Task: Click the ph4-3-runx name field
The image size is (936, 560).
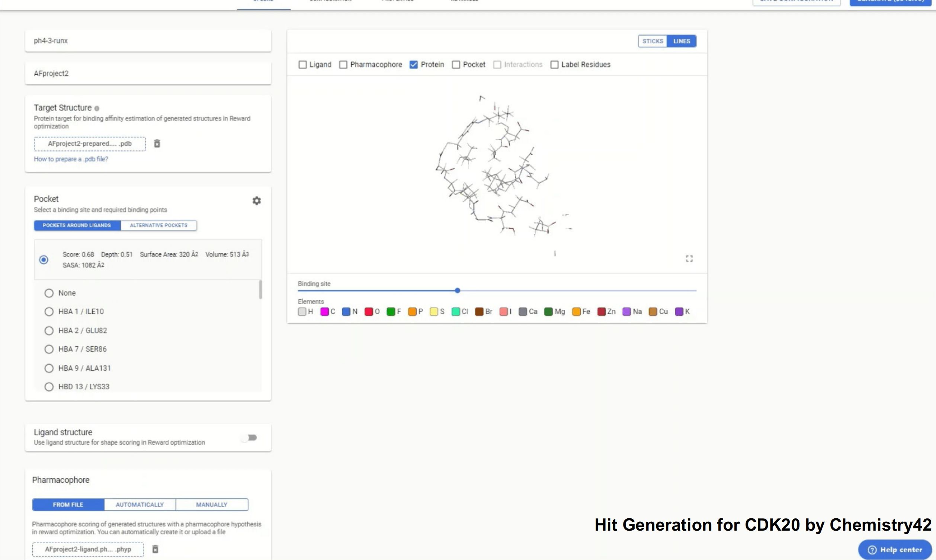Action: click(148, 41)
